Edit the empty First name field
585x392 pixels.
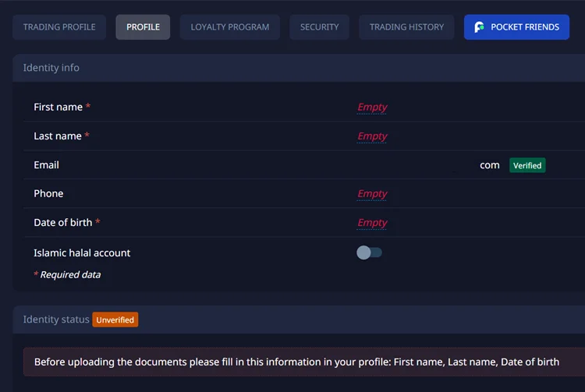(x=372, y=108)
